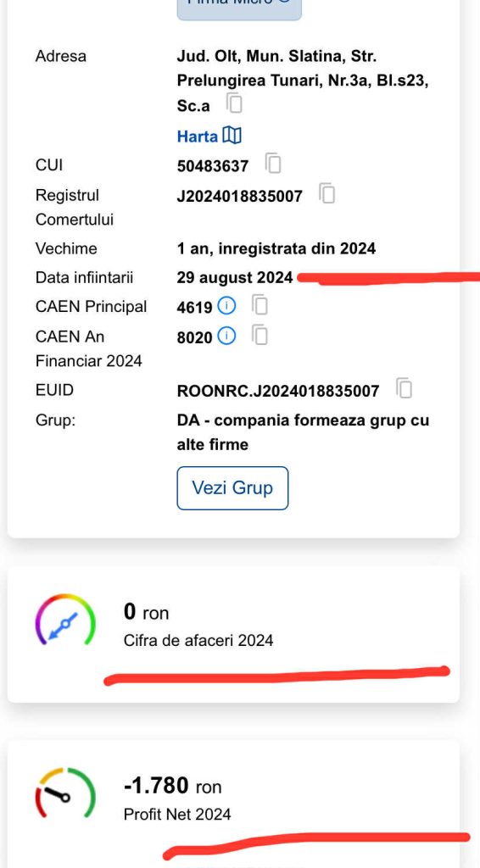Copy CAEN Principal code 4619
The width and height of the screenshot is (480, 868).
(x=260, y=305)
